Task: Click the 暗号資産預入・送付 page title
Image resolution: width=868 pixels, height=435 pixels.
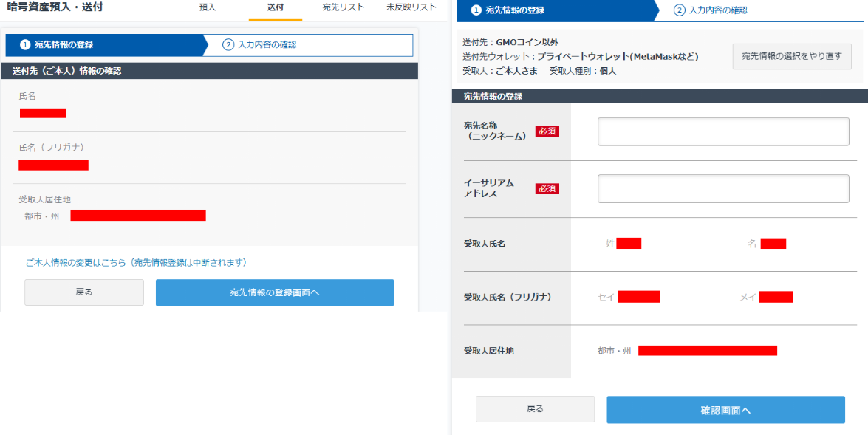Action: coord(55,7)
